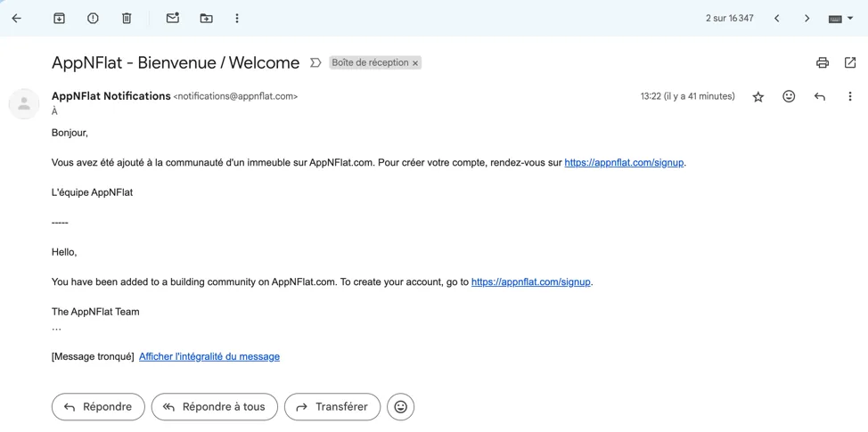Viewport: 868px width, 432px height.
Task: Add emoji reaction in message header
Action: pyautogui.click(x=789, y=96)
